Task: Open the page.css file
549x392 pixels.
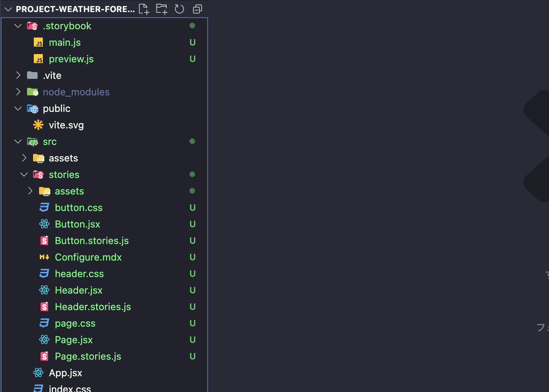Action: tap(75, 323)
